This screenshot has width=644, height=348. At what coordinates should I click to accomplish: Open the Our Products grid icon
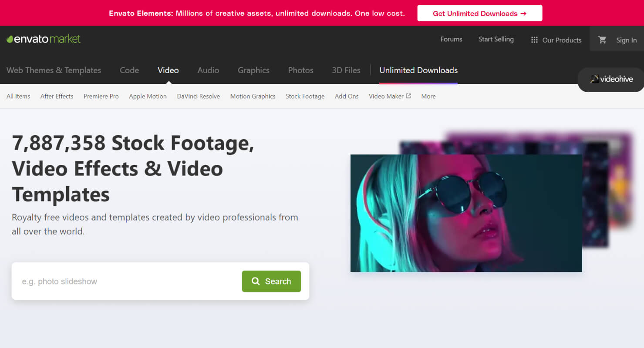pos(534,40)
